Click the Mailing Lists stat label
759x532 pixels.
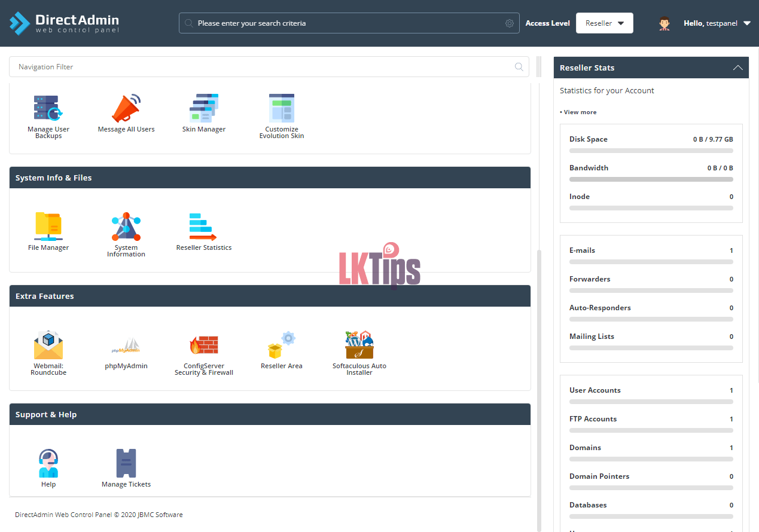pyautogui.click(x=592, y=337)
